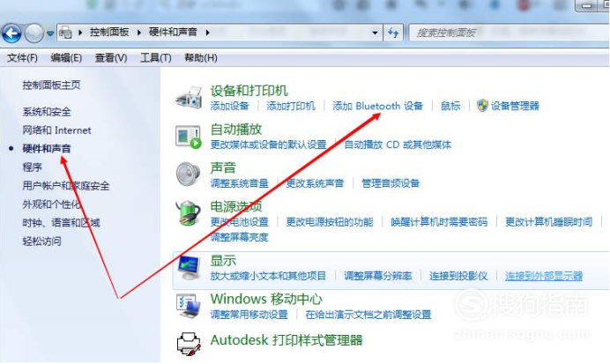Open the Display monitor icon
610x364 pixels.
[x=189, y=268]
